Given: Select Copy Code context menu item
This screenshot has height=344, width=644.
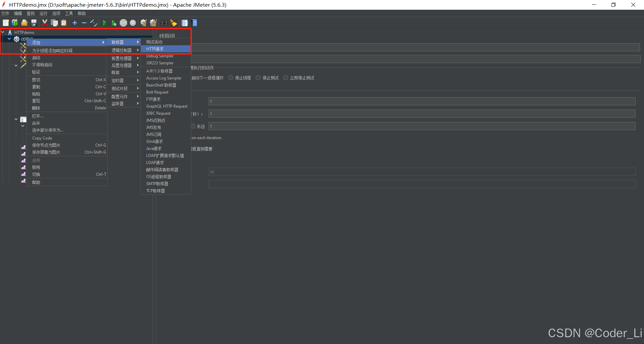Looking at the screenshot, I should coord(67,138).
